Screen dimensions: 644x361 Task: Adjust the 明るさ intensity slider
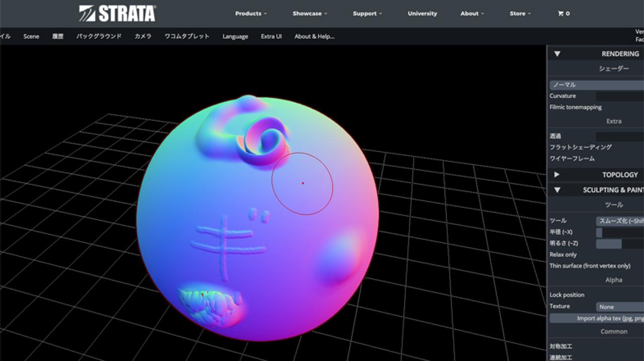pos(620,244)
